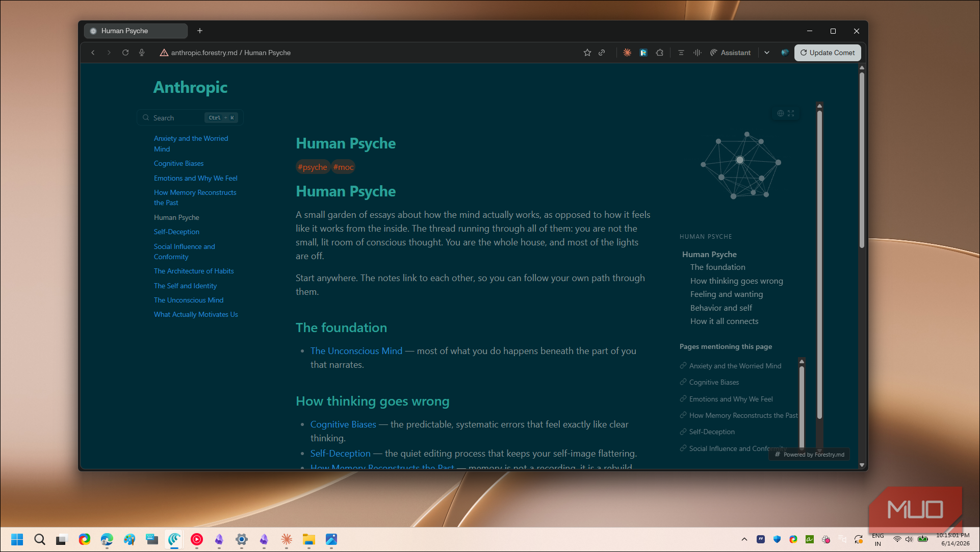This screenshot has height=552, width=980.
Task: Open the blue flag extension icon
Action: [x=643, y=53]
